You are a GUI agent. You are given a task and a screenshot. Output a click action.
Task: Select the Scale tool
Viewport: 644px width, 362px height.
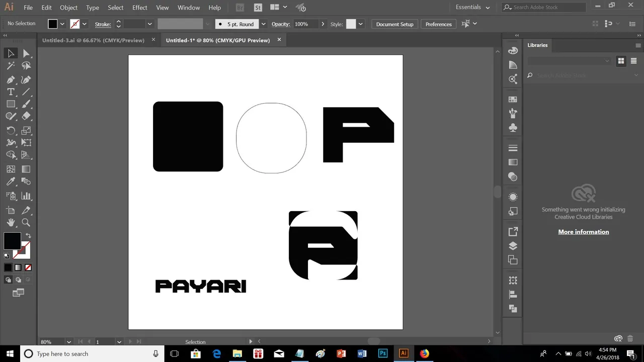coord(26,130)
